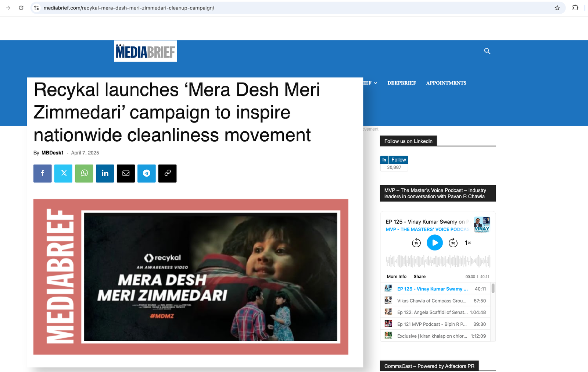Copy article link icon
Image resolution: width=588 pixels, height=372 pixels.
[x=168, y=173]
